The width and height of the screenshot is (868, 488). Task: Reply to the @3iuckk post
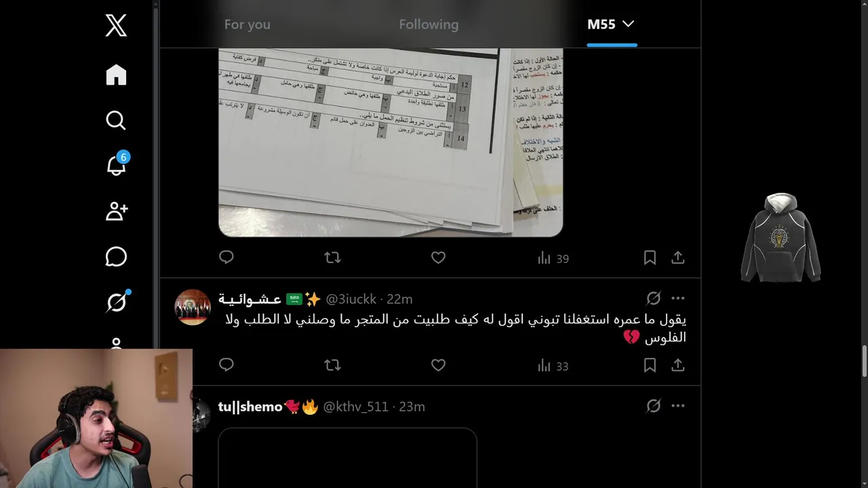(226, 365)
